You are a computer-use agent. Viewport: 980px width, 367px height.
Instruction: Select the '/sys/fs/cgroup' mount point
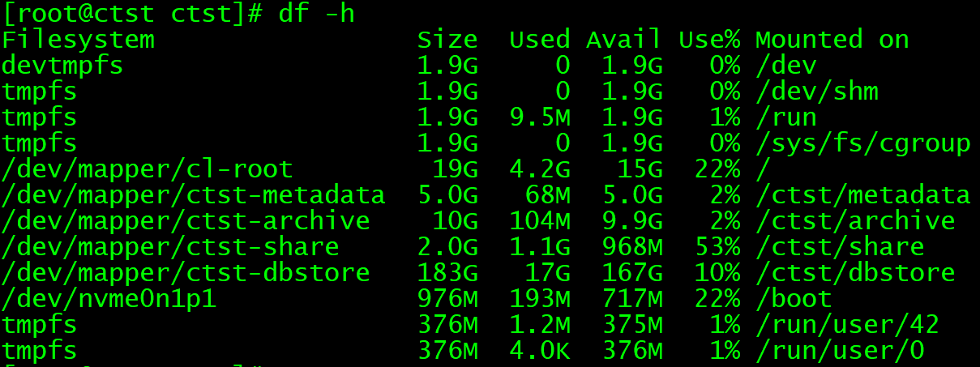863,143
